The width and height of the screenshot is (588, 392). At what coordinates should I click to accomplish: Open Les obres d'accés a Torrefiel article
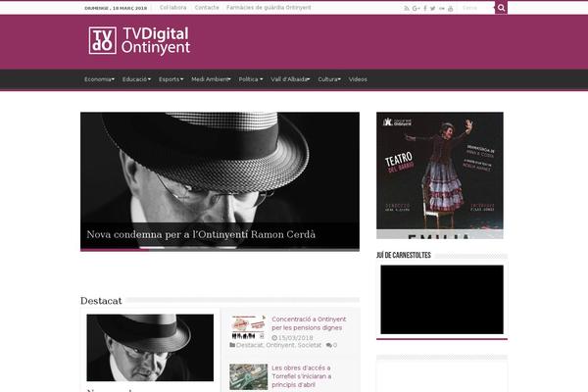301,376
